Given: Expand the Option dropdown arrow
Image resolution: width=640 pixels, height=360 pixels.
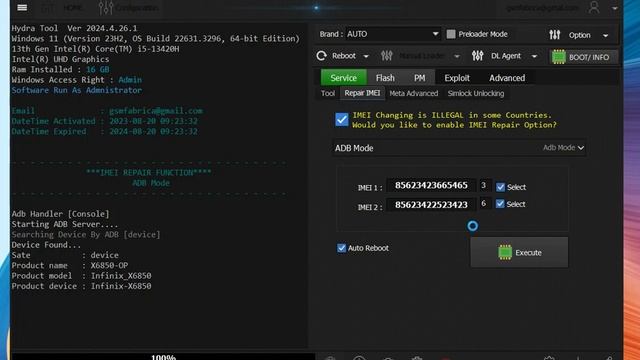Looking at the screenshot, I should click(605, 36).
